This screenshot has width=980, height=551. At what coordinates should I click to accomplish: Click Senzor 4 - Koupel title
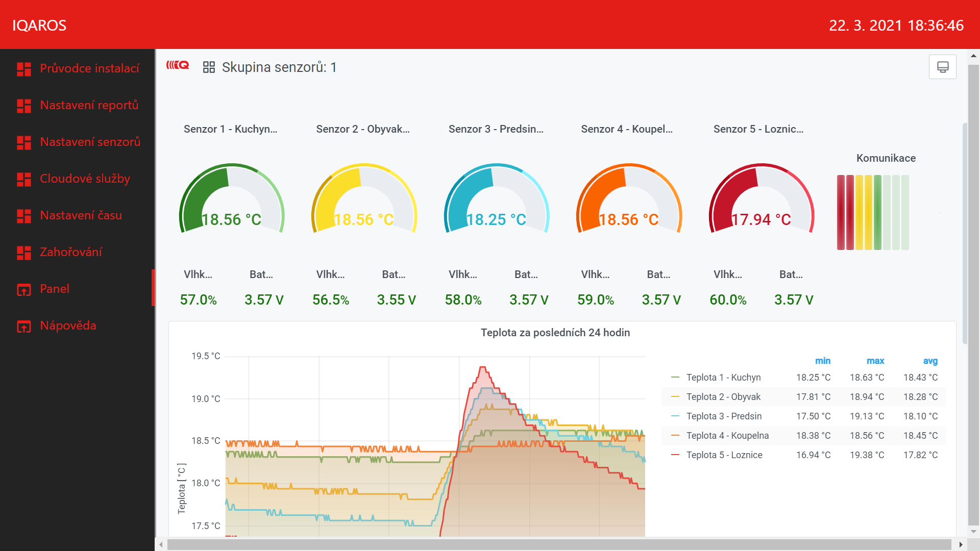(x=627, y=129)
